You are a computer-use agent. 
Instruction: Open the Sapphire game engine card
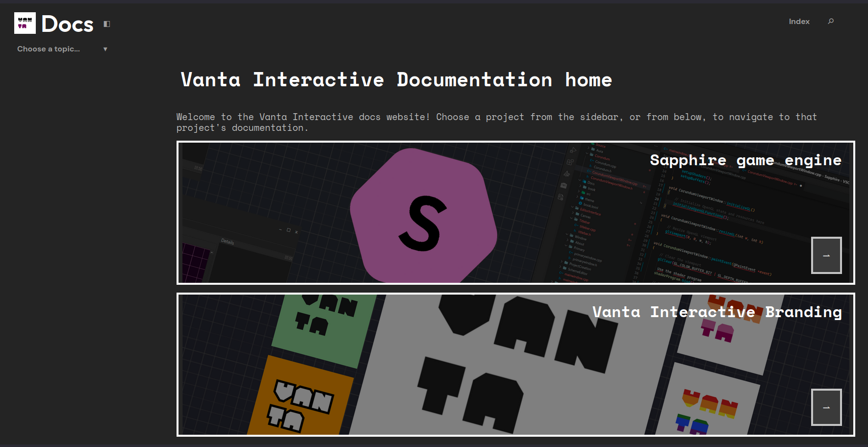(516, 213)
